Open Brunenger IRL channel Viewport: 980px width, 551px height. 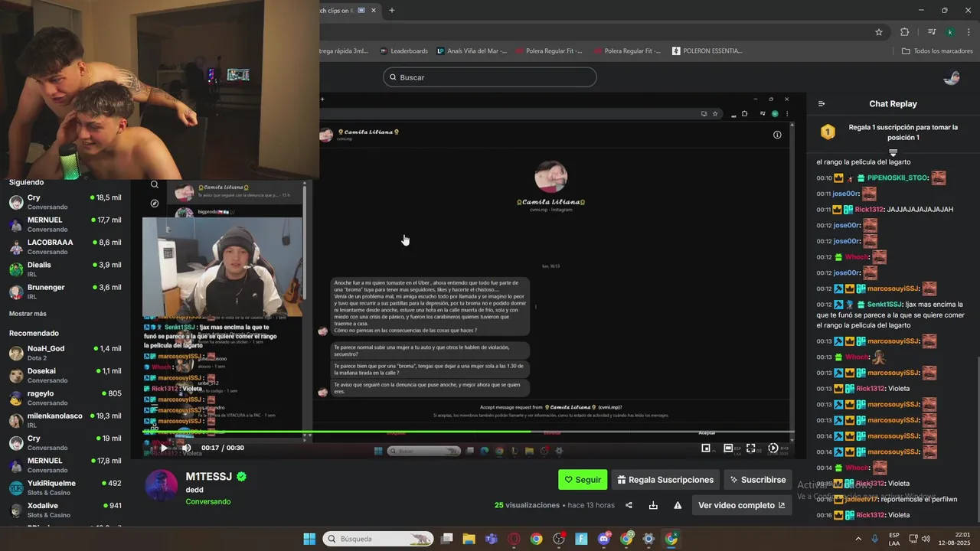65,292
